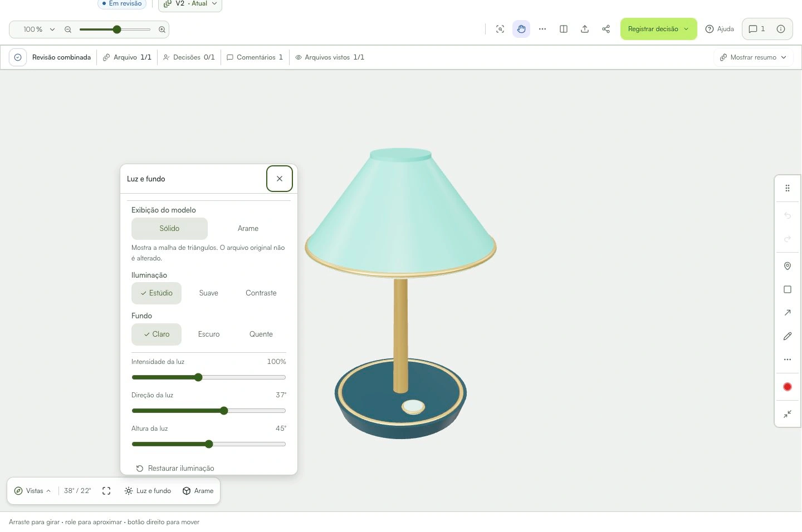802x532 pixels.
Task: Select the pencil freehand draw tool
Action: [x=788, y=336]
